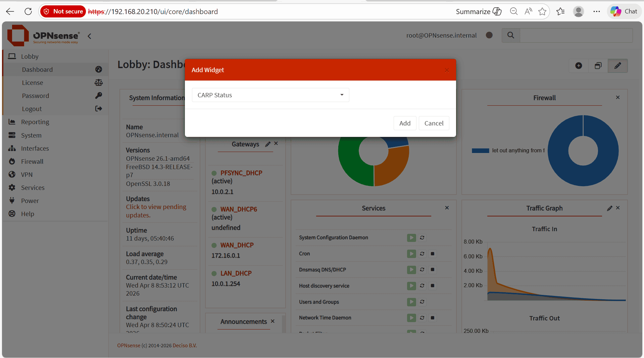
Task: Edit the Gateways widget settings
Action: pos(267,144)
